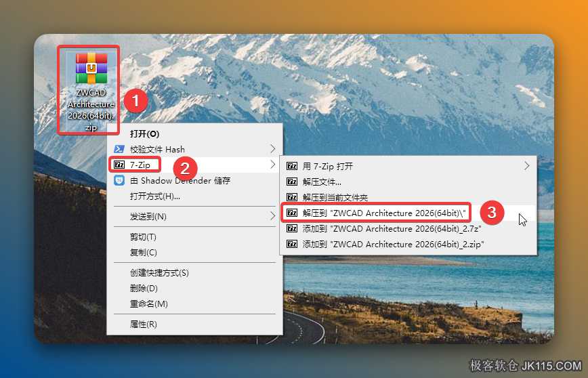
Task: Select 复制(C) in the context menu
Action: pos(194,253)
